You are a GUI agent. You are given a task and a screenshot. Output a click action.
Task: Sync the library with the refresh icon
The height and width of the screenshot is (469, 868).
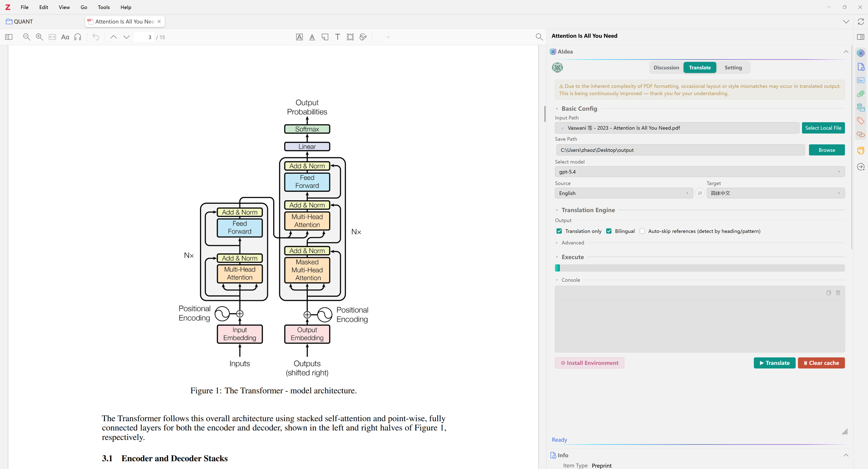click(x=861, y=21)
